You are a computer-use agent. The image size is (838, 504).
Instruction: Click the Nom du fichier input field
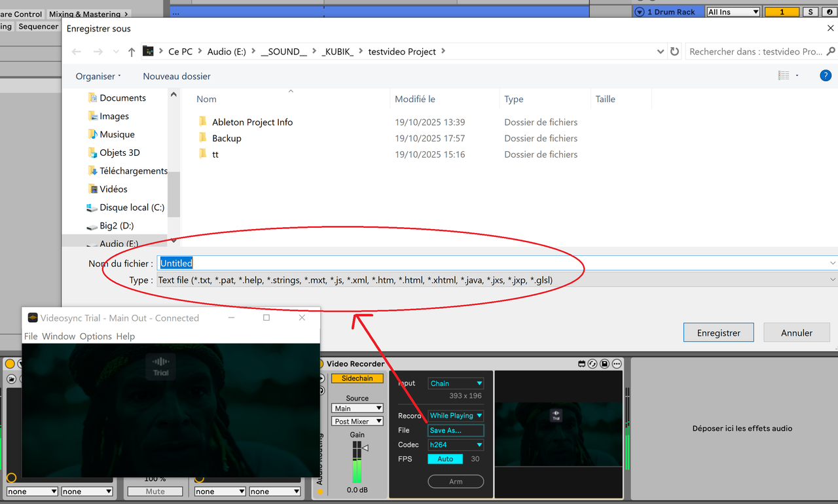[x=497, y=263]
